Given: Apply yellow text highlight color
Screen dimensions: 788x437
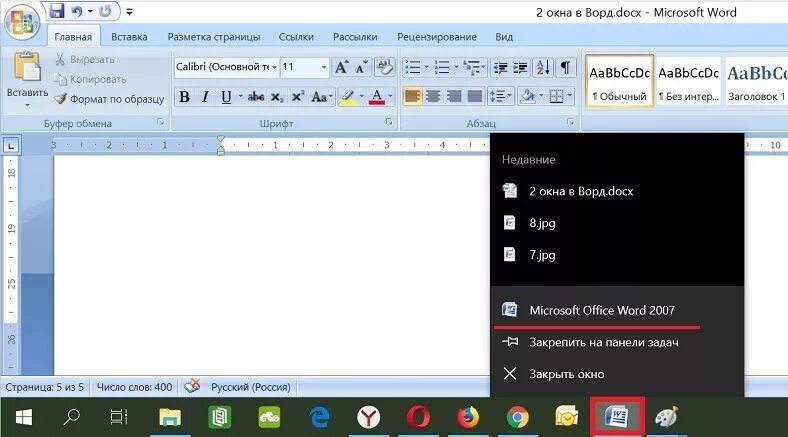Looking at the screenshot, I should click(347, 96).
